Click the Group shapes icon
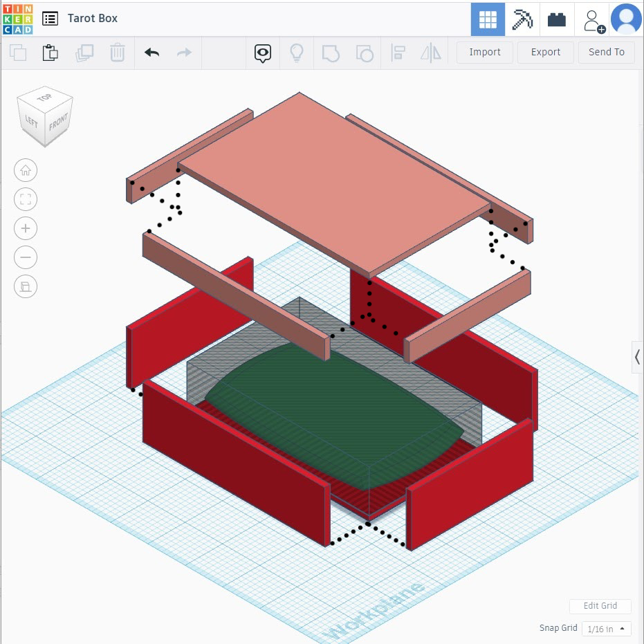 (x=331, y=53)
